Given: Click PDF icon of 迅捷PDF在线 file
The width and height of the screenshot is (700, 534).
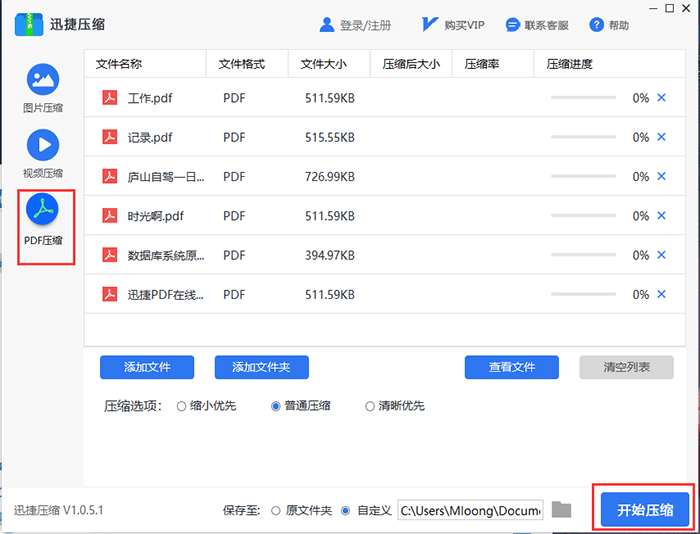Looking at the screenshot, I should tap(110, 294).
